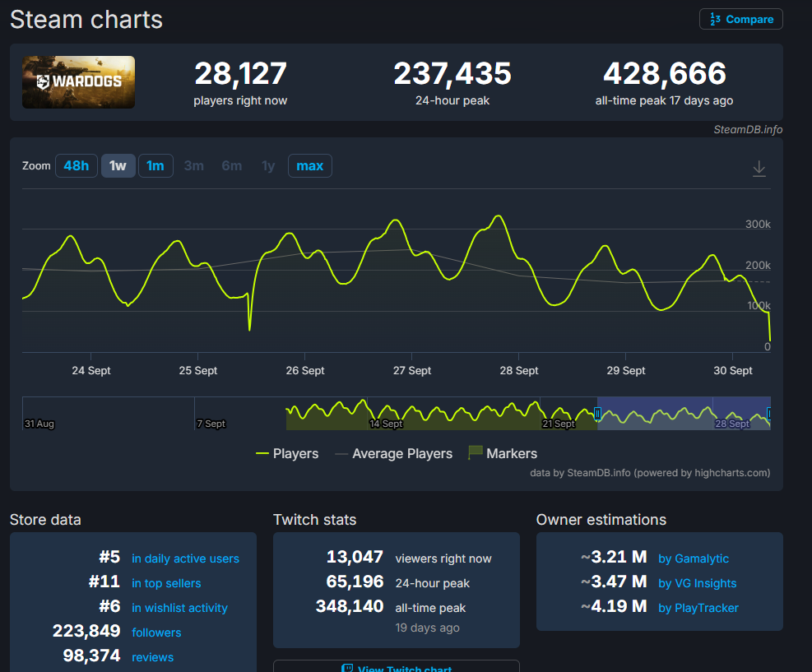
Task: Switch chart zoom to 1m
Action: click(155, 165)
